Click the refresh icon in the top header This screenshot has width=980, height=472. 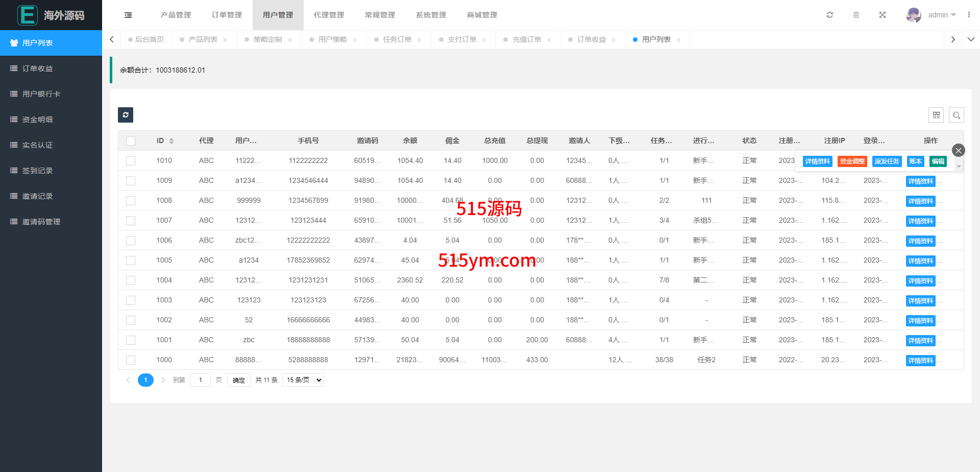(830, 15)
